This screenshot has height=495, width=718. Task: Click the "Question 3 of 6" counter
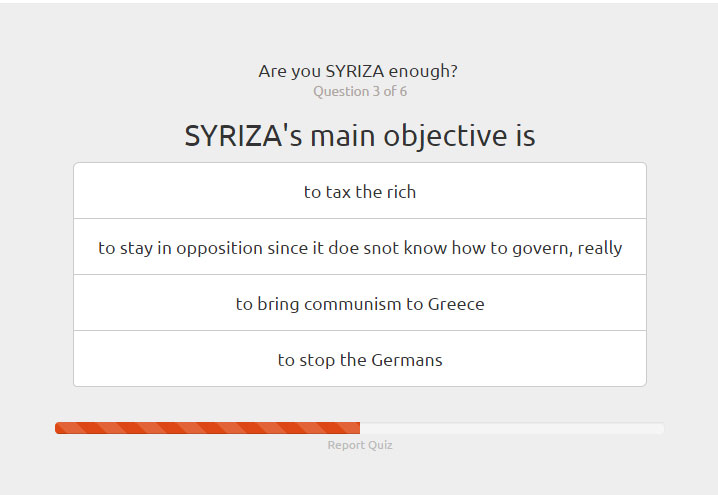coord(360,91)
